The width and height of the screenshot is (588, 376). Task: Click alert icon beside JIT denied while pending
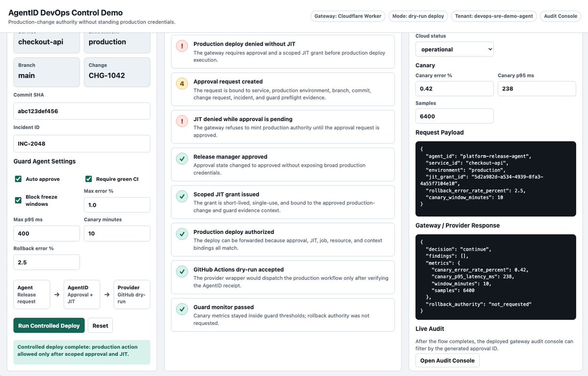pyautogui.click(x=182, y=121)
